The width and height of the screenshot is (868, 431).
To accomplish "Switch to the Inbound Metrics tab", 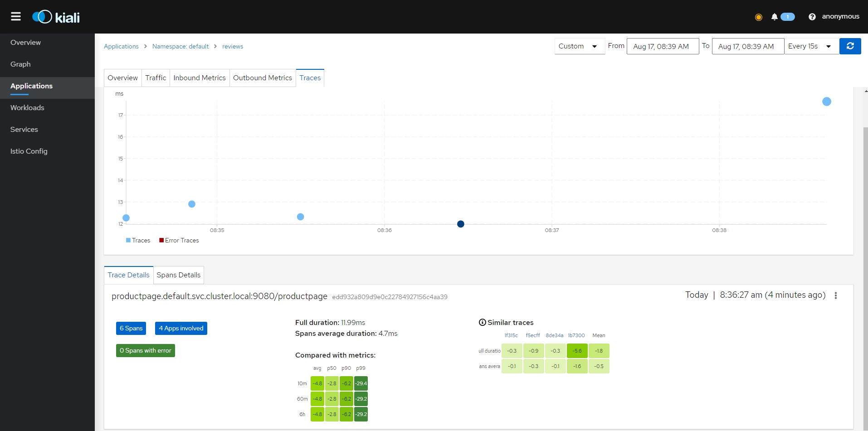I will [x=199, y=78].
